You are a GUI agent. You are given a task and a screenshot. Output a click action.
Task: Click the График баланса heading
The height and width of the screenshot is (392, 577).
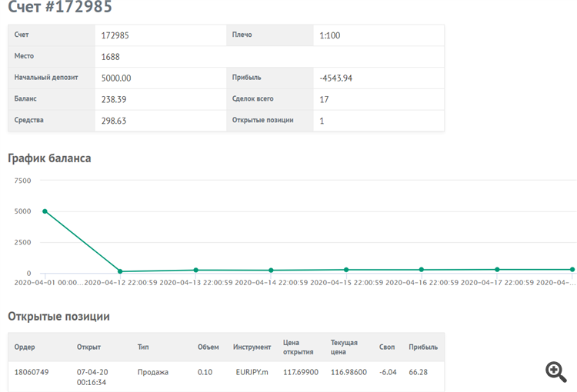49,158
